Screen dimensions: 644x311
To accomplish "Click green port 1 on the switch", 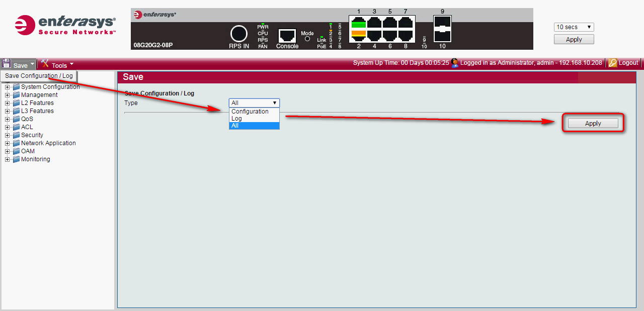I will point(359,23).
